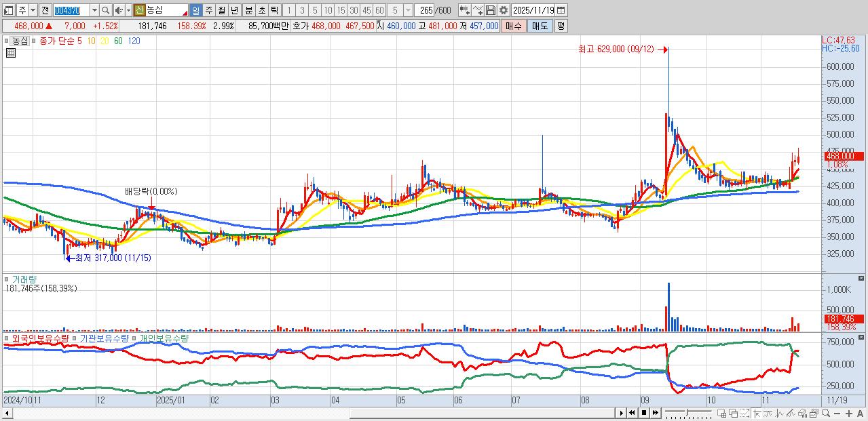Collapse the holdings panel corner button
868x421 pixels.
point(862,337)
